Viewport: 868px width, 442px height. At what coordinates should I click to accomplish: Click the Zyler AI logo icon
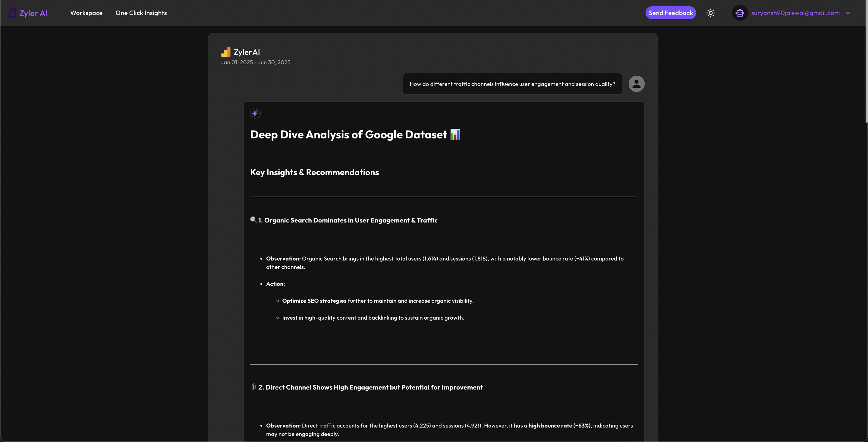(x=11, y=13)
